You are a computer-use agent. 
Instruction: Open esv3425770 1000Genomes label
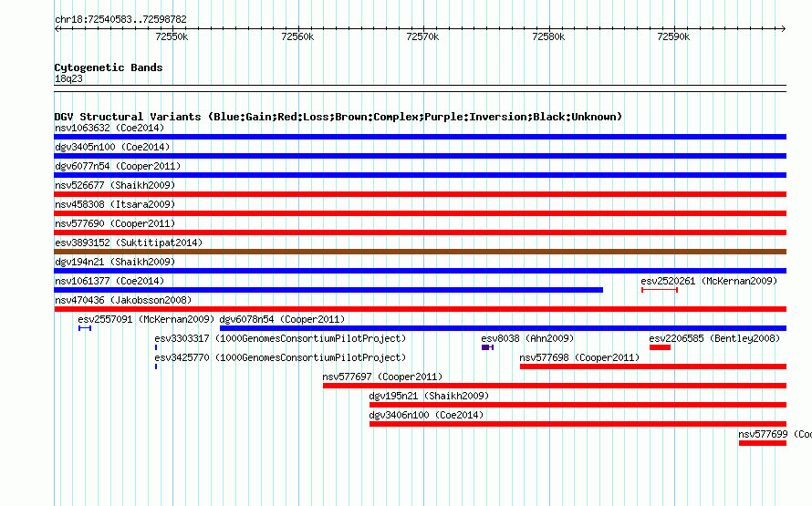(280, 357)
